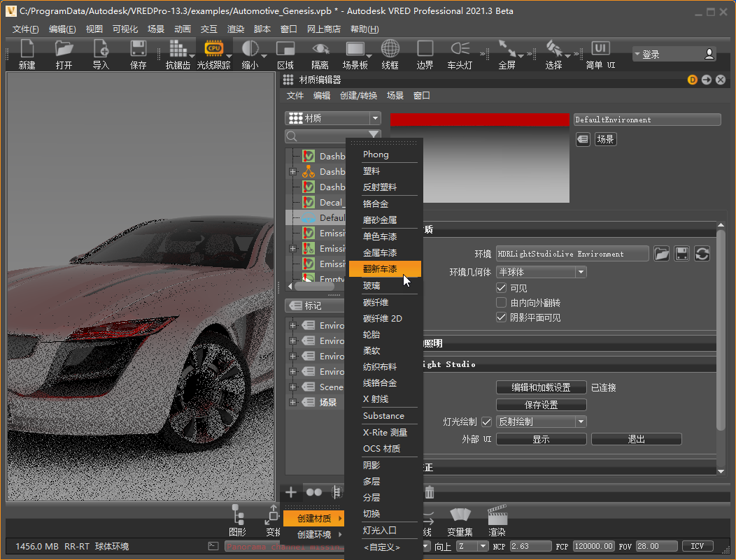
Task: Open the 渲染 menu in menu bar
Action: coord(236,29)
